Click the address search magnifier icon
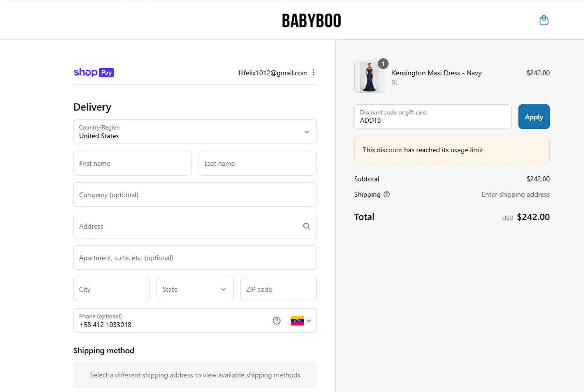The image size is (584, 392). click(x=306, y=226)
